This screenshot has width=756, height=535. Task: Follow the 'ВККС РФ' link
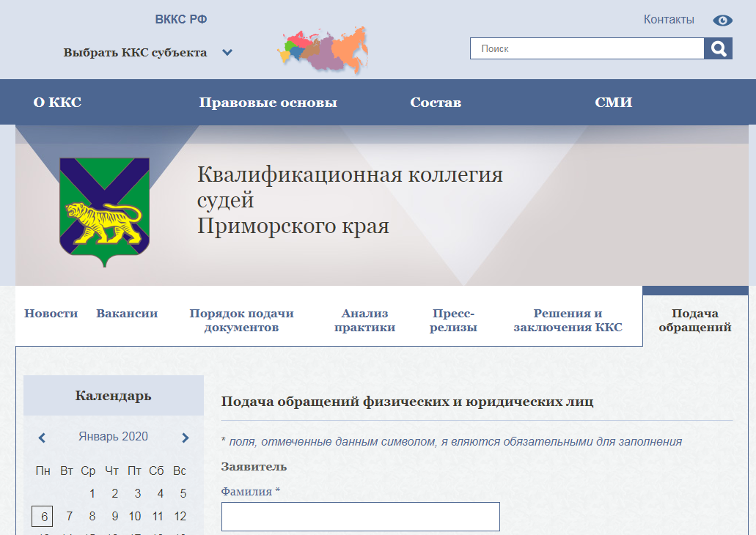(181, 19)
